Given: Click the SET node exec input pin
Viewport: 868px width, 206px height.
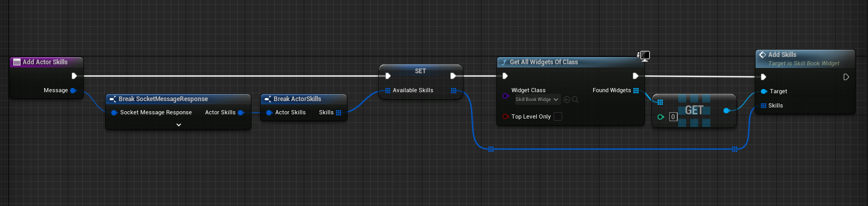Looking at the screenshot, I should click(x=388, y=76).
